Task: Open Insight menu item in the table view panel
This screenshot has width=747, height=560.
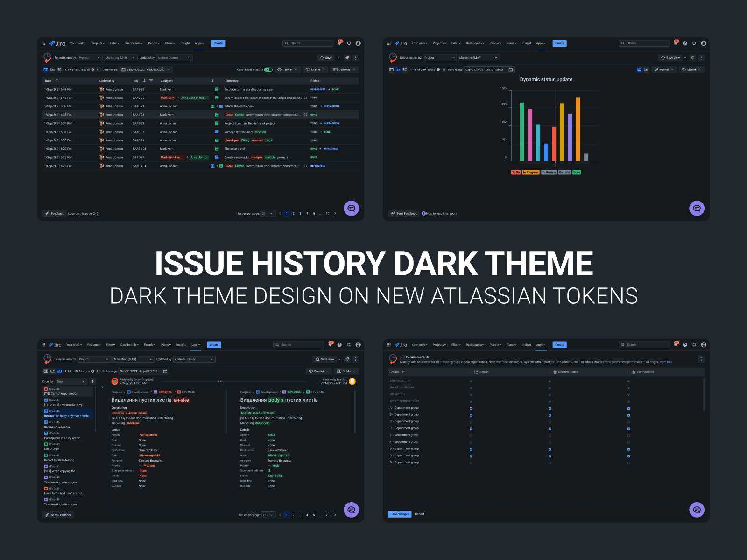Action: click(185, 43)
